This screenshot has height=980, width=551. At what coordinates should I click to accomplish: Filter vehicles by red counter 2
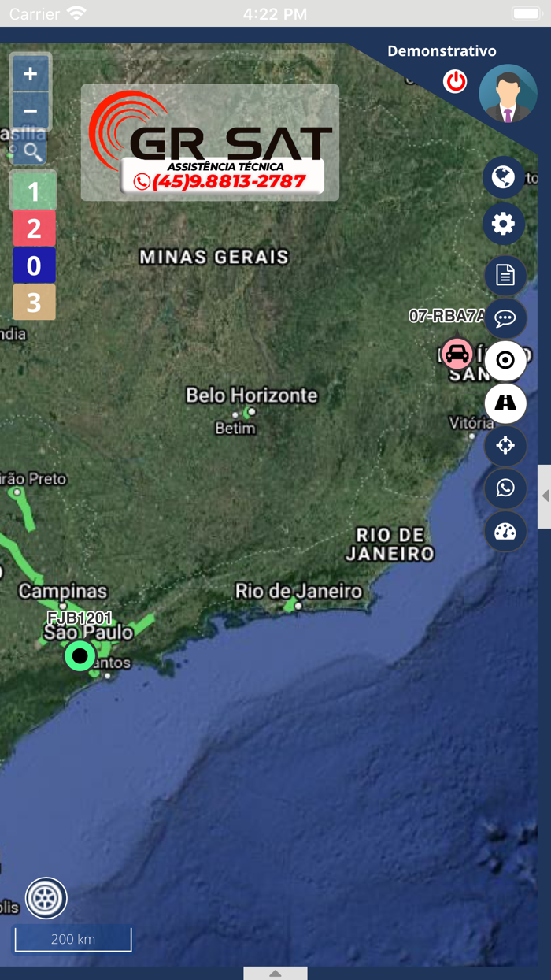tap(34, 228)
